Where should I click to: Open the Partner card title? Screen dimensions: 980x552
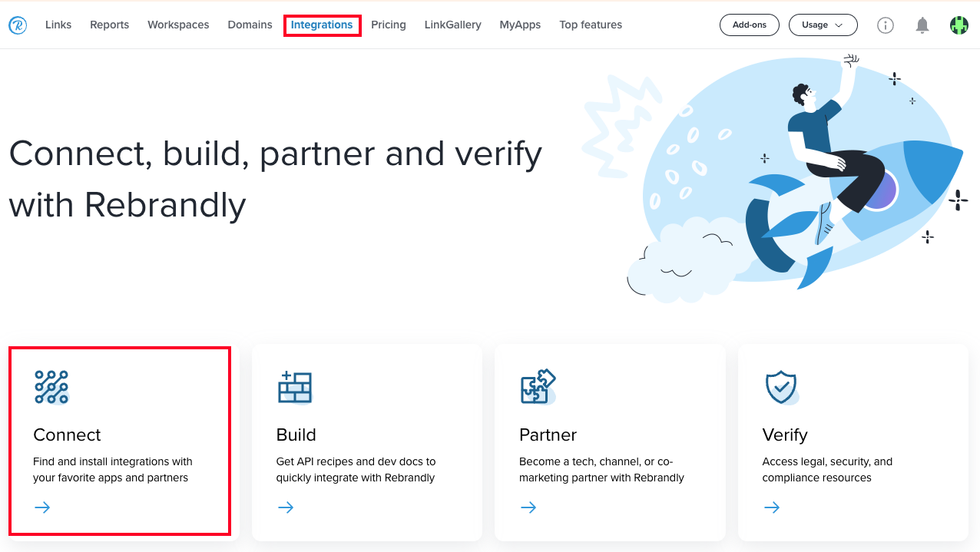[548, 435]
